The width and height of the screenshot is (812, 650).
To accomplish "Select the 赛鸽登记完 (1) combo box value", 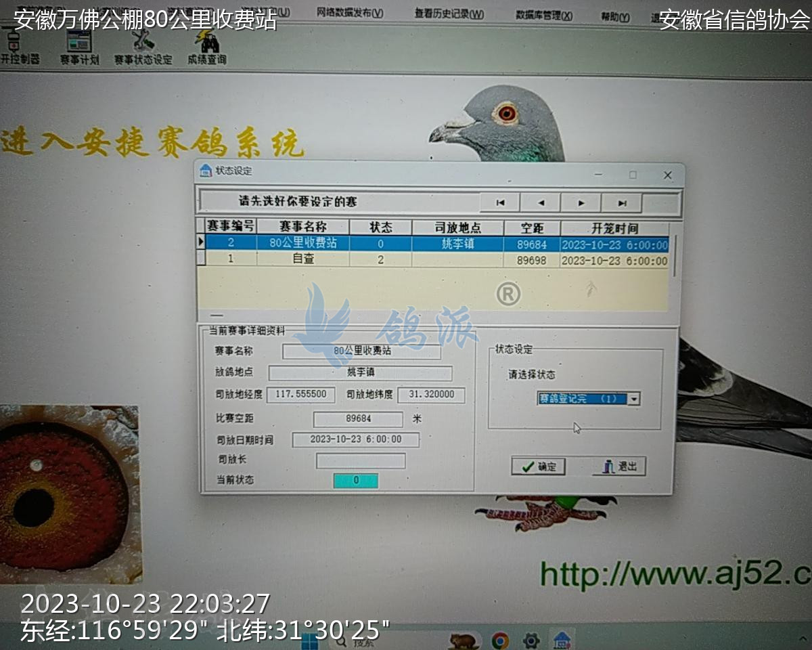I will coord(583,399).
